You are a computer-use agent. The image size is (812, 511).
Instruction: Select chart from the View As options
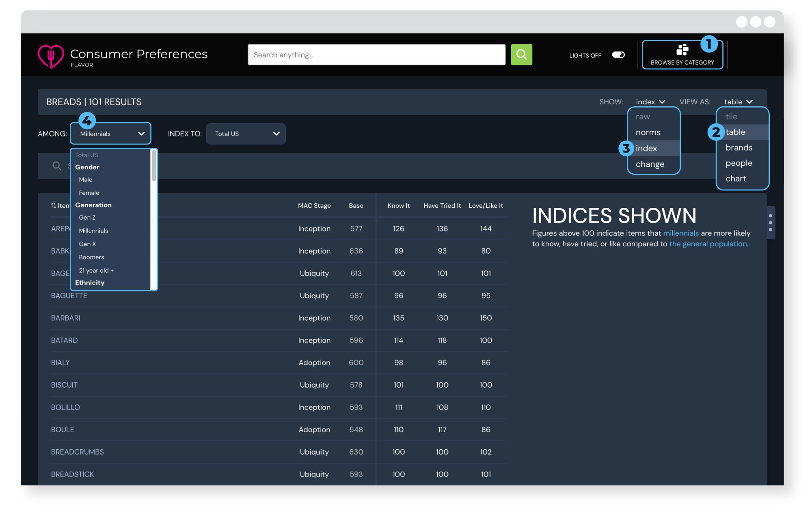[736, 179]
